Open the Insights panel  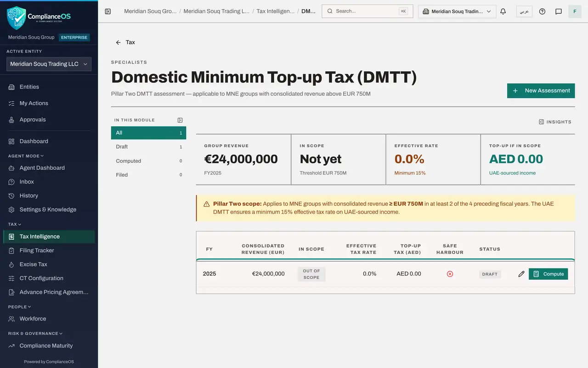[555, 122]
